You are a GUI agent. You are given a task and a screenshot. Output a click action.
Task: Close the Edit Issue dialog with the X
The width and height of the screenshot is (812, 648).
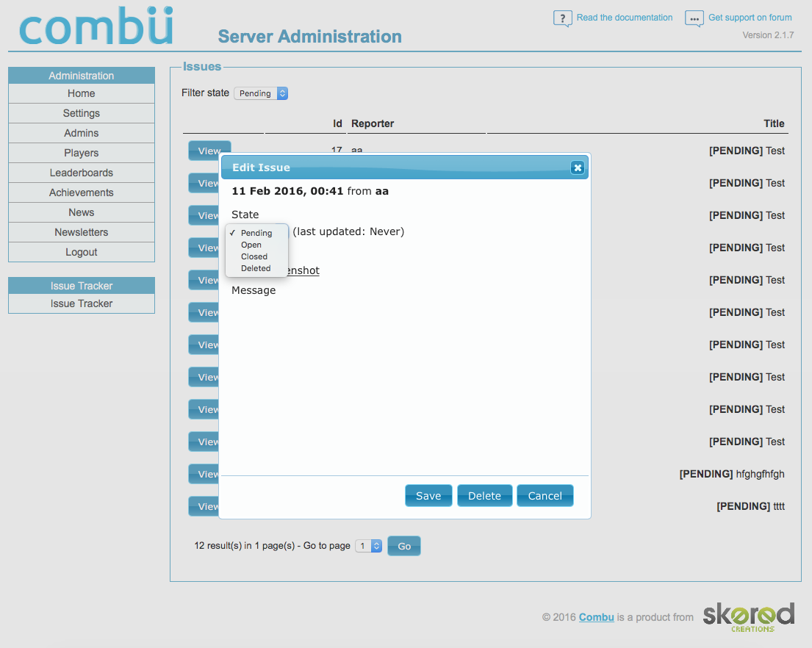[x=578, y=168]
